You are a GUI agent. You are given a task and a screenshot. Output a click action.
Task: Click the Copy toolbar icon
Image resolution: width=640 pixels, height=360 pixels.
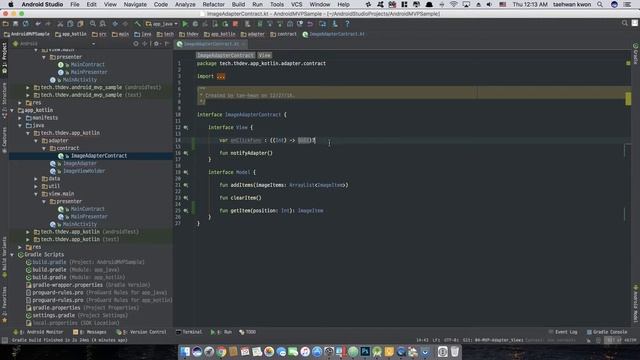[70, 24]
